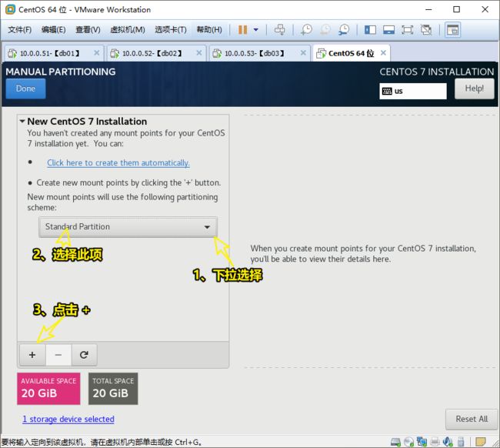Click the hard disk status bar icon
500x448 pixels.
click(395, 442)
